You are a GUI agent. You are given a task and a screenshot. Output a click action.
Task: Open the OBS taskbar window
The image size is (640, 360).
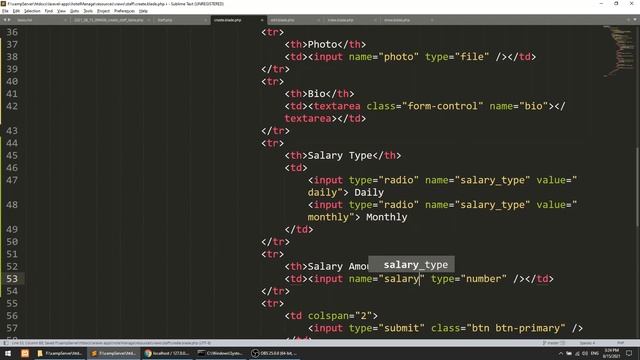(x=274, y=353)
